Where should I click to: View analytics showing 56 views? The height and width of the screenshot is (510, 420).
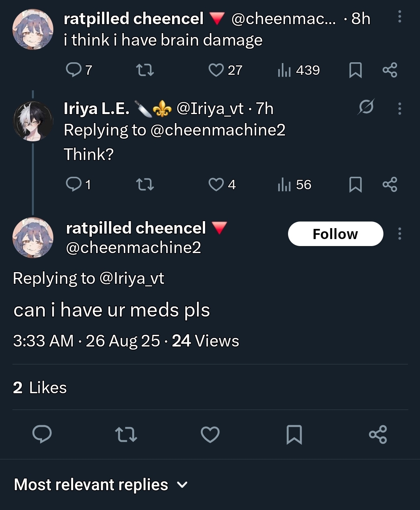pyautogui.click(x=295, y=185)
